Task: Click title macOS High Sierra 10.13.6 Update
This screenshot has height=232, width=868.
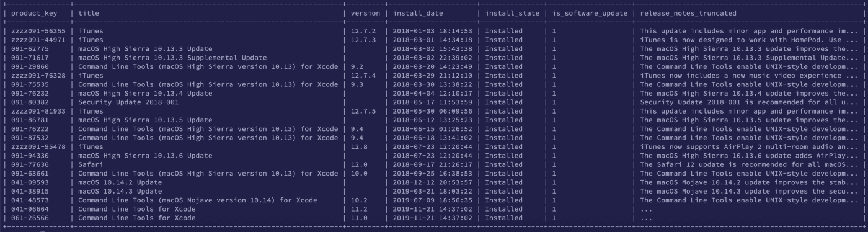Action: (x=145, y=156)
